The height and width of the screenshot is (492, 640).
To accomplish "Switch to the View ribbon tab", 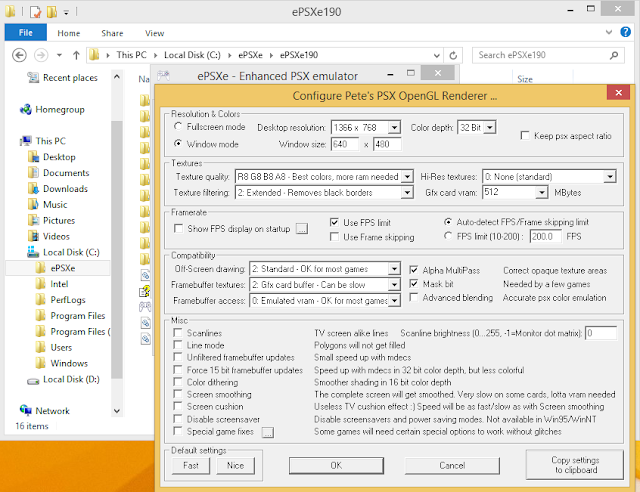I will coord(153,32).
